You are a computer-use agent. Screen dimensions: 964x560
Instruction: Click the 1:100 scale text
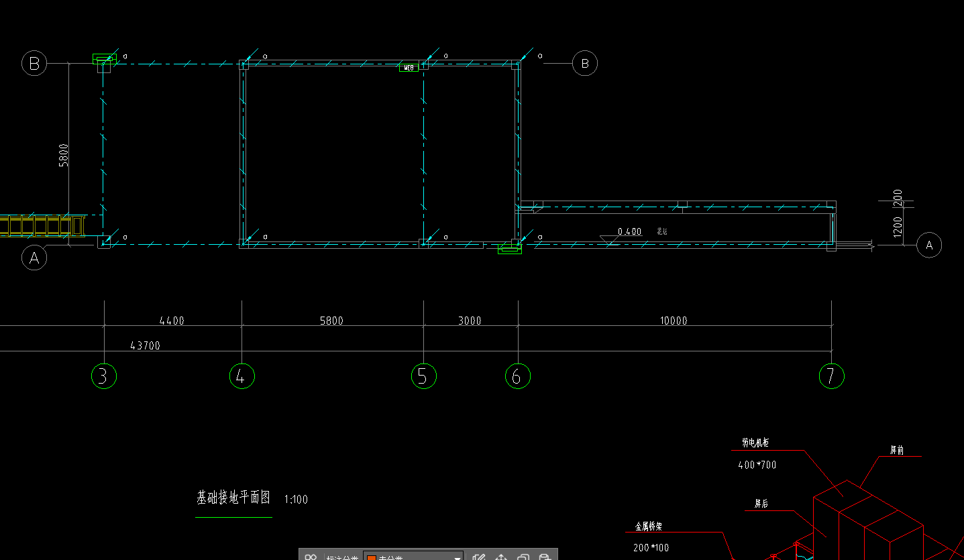click(x=296, y=500)
